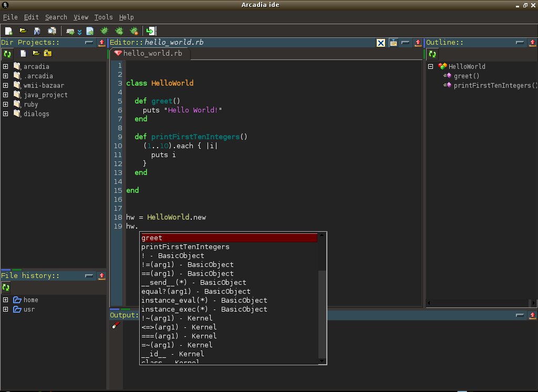Click the autocomplete list scrollbar down arrow
Screen dimensions: 538x392
click(x=323, y=360)
